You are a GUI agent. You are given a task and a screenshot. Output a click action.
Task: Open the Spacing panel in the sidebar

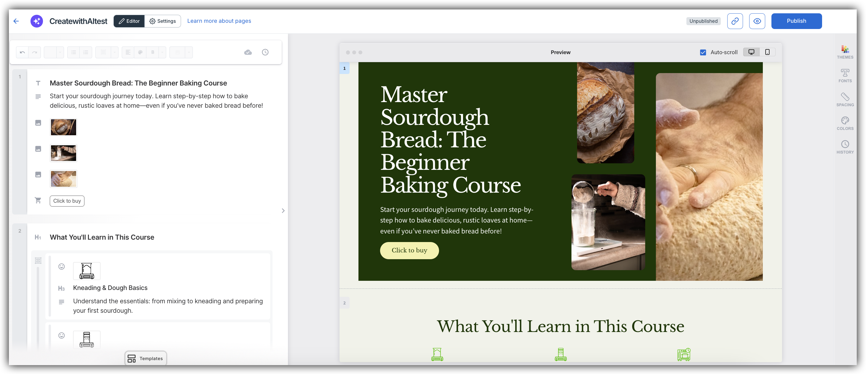click(x=845, y=99)
